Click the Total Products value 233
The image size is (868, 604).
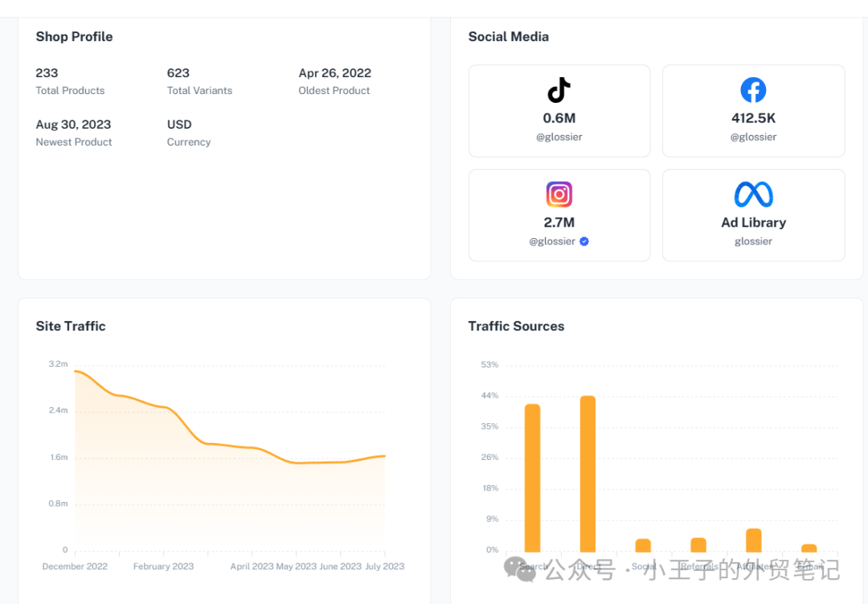click(47, 73)
